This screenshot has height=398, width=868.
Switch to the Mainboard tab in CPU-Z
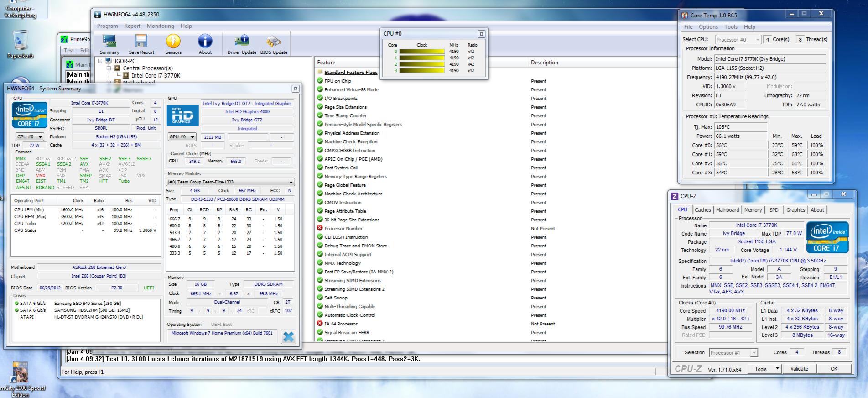pos(728,210)
